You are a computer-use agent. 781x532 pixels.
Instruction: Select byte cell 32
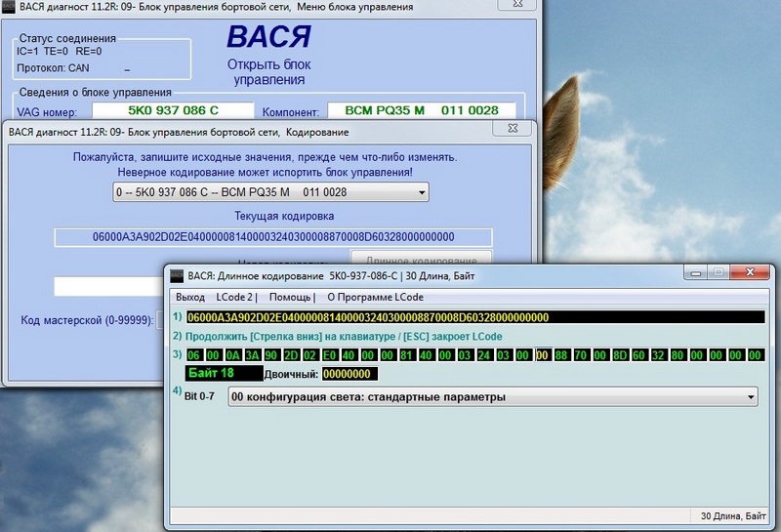658,355
